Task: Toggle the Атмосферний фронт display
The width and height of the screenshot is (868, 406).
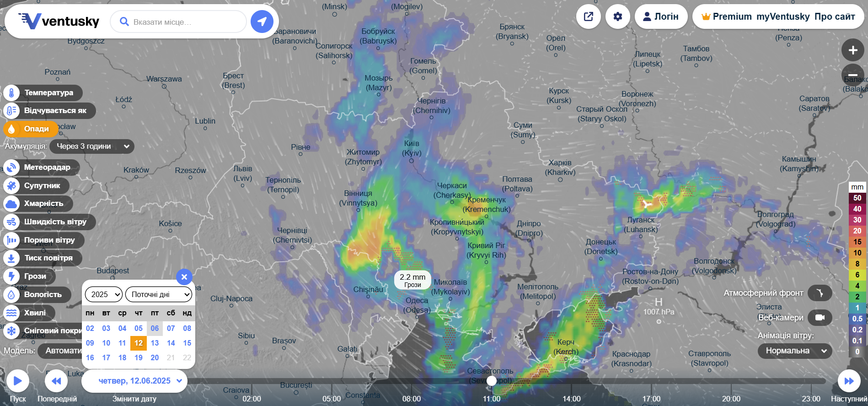Action: (x=820, y=293)
